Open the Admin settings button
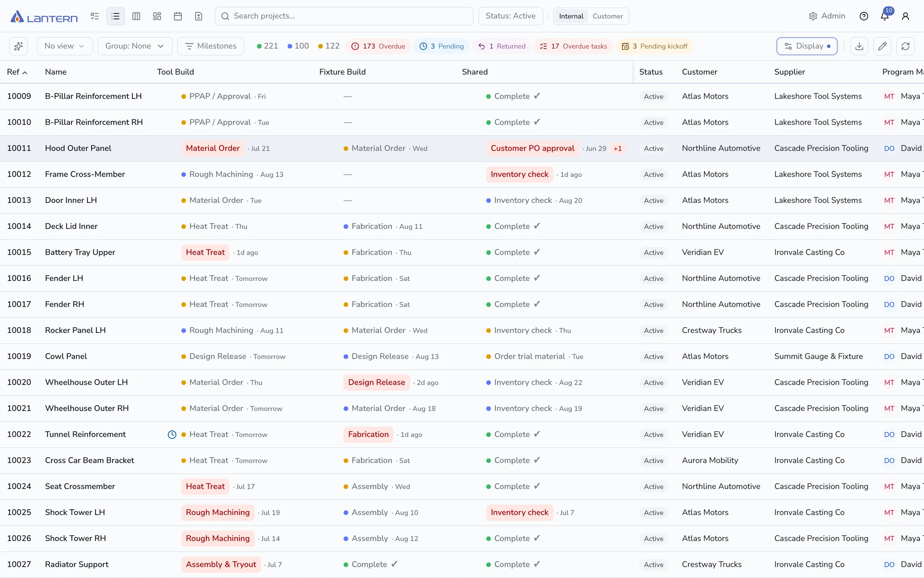The height and width of the screenshot is (578, 924). [x=827, y=16]
